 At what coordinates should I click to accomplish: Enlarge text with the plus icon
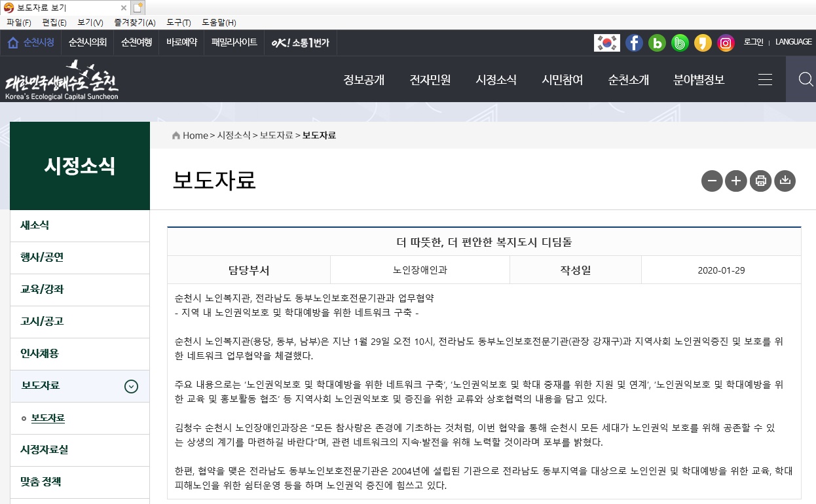[x=735, y=181]
